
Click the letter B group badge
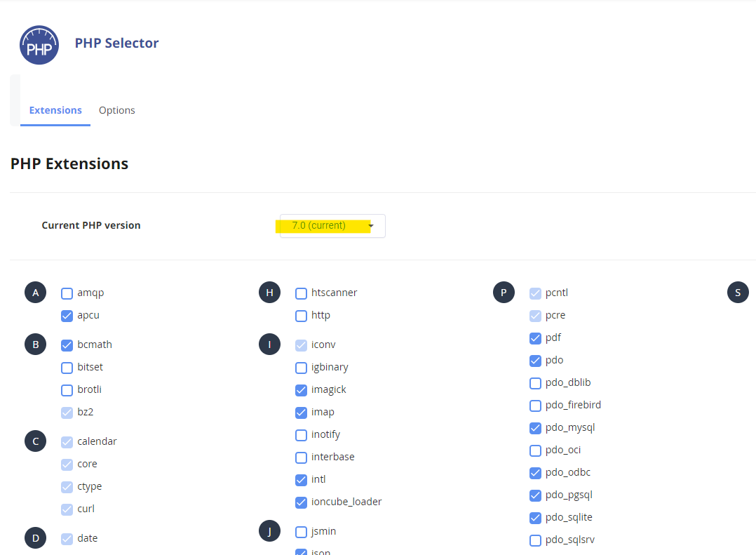(35, 345)
